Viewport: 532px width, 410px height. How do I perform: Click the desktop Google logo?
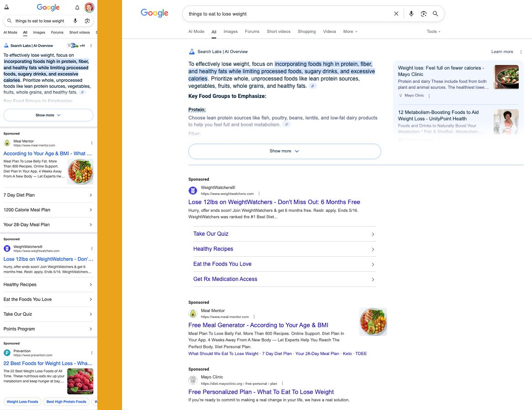[x=154, y=13]
